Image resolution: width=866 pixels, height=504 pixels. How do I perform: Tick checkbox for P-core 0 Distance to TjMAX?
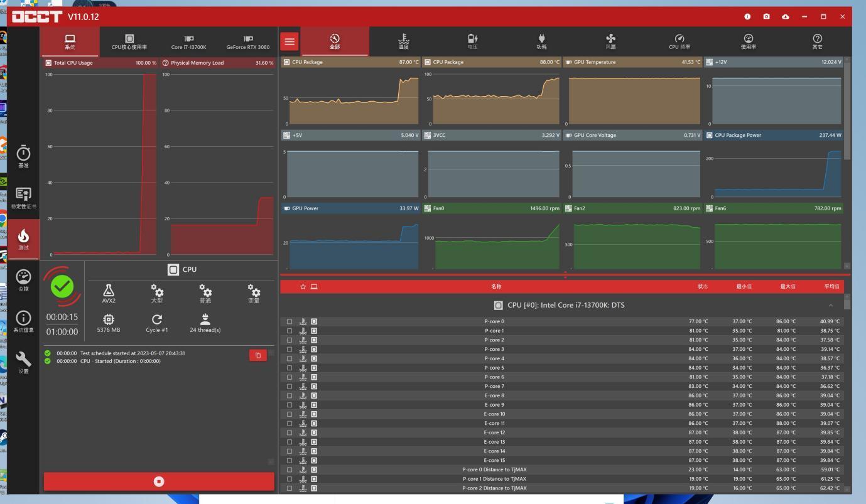pyautogui.click(x=290, y=469)
